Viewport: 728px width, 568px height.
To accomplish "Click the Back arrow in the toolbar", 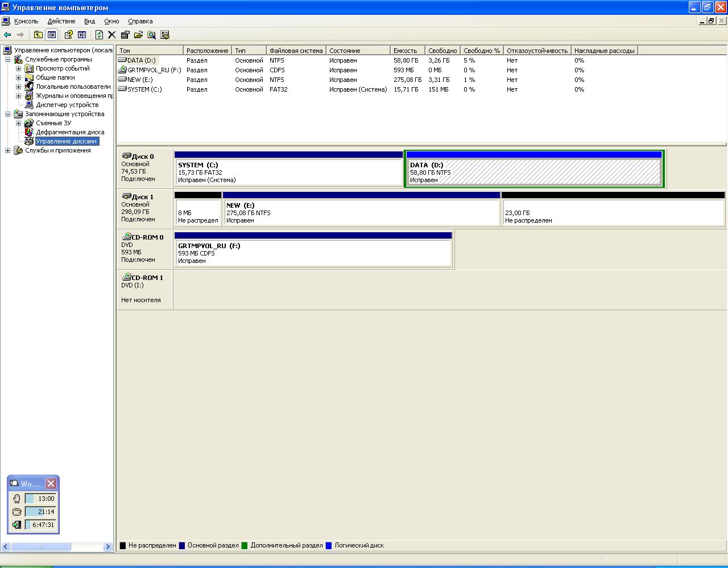I will (7, 35).
